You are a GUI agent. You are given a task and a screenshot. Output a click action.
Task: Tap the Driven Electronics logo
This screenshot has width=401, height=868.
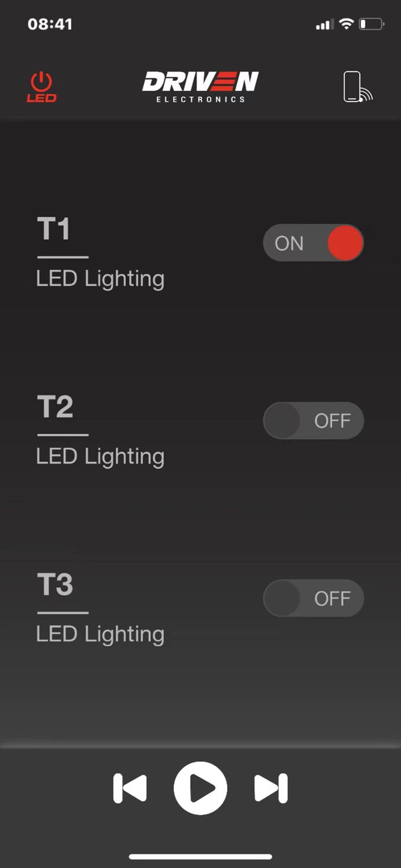200,87
